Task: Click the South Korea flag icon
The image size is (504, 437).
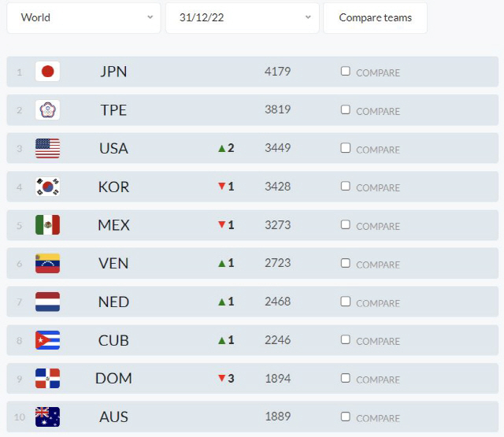Action: pyautogui.click(x=47, y=187)
